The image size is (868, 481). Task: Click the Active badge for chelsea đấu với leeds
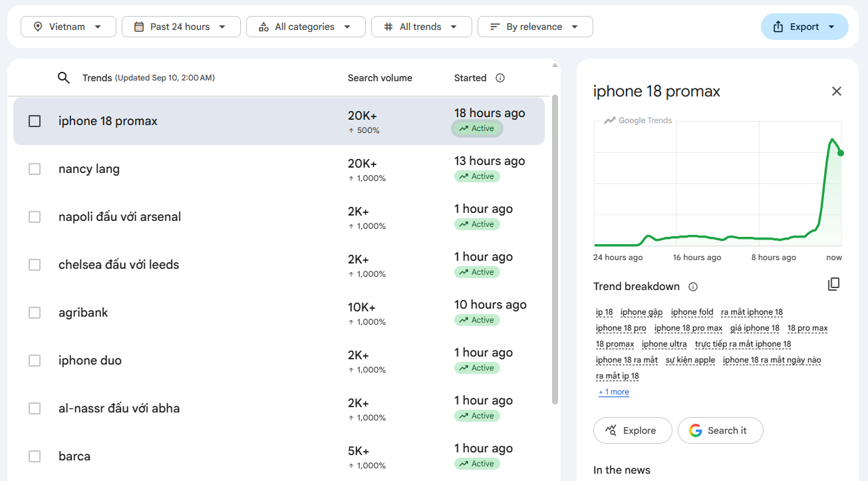point(477,272)
